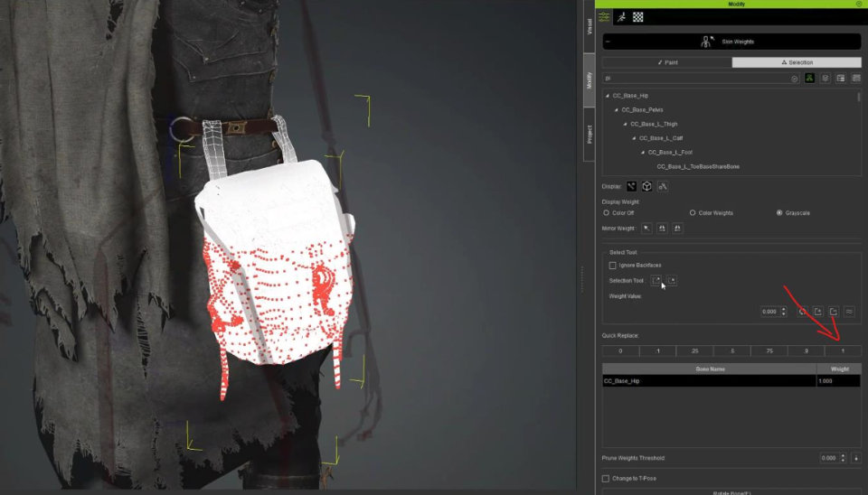The image size is (868, 495).
Task: Click the circular arrows Weight Value icon
Action: (x=802, y=312)
